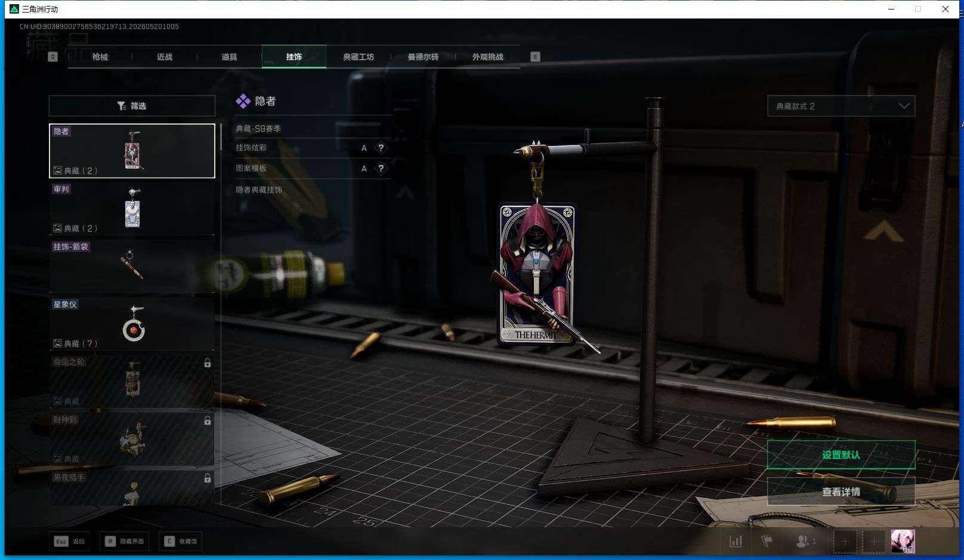Select the 挂饰-箭袋 charm card
This screenshot has width=964, height=560.
click(132, 266)
